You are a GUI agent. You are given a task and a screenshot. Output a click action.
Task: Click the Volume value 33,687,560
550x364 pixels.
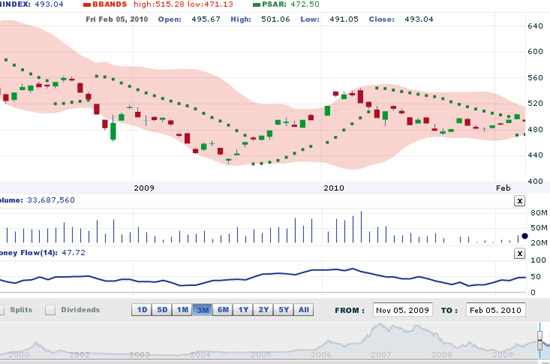click(51, 200)
